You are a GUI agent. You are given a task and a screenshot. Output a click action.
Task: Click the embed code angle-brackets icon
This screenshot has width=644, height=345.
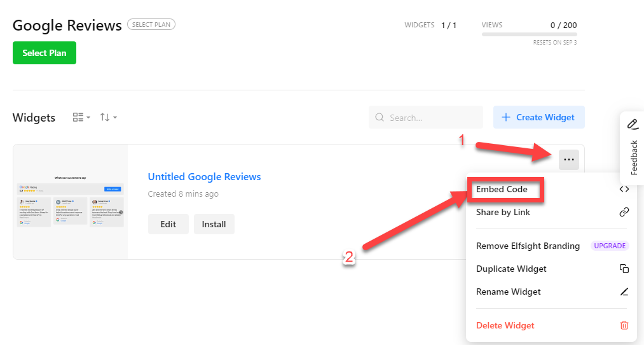(x=624, y=189)
